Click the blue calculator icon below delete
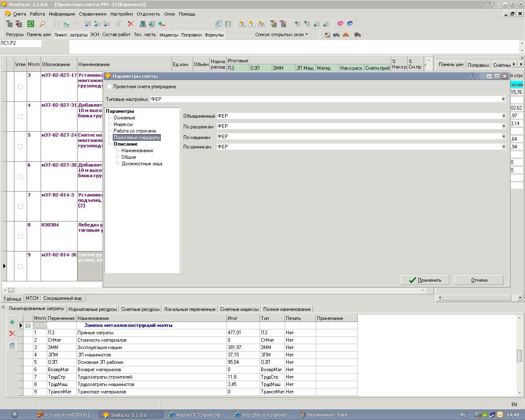The height and width of the screenshot is (420, 525). pos(12,345)
